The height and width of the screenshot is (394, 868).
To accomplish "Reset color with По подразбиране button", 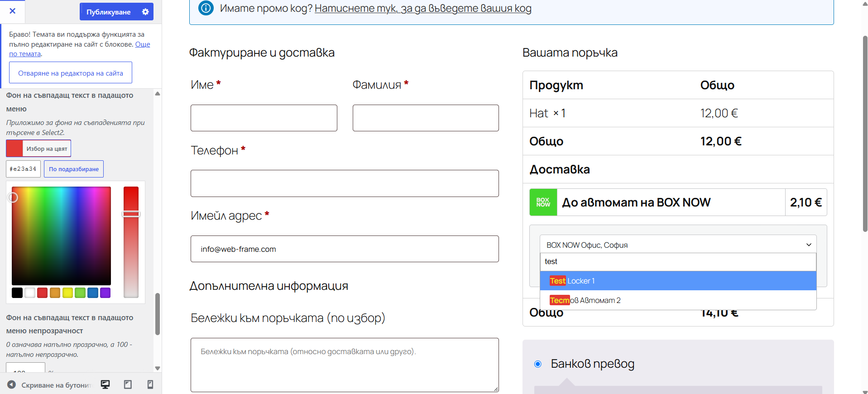I will click(x=74, y=169).
